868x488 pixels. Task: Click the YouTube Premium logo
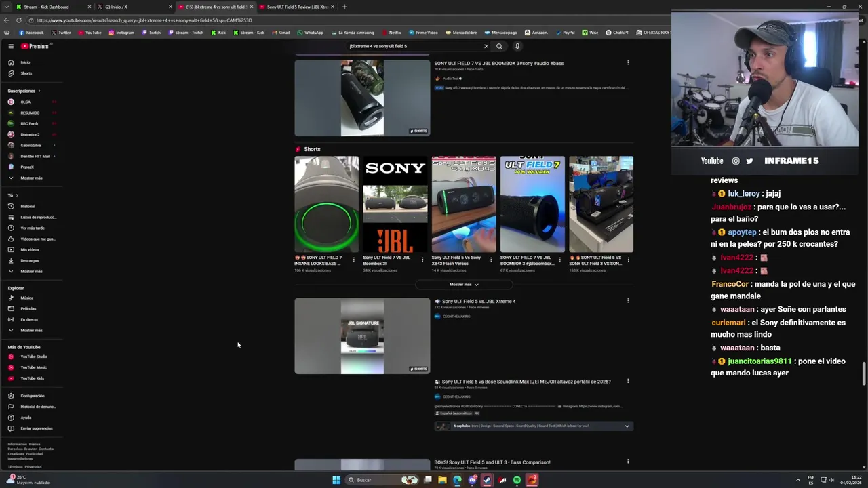[36, 46]
